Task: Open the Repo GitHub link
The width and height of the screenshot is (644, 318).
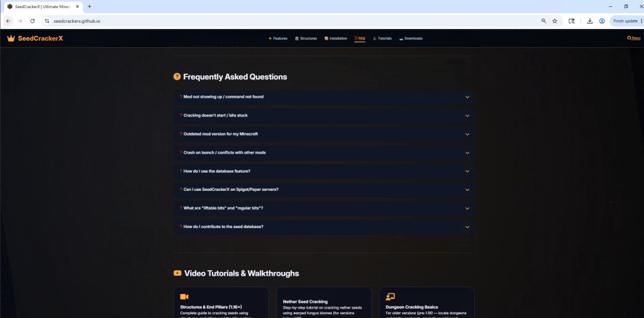Action: (x=634, y=38)
